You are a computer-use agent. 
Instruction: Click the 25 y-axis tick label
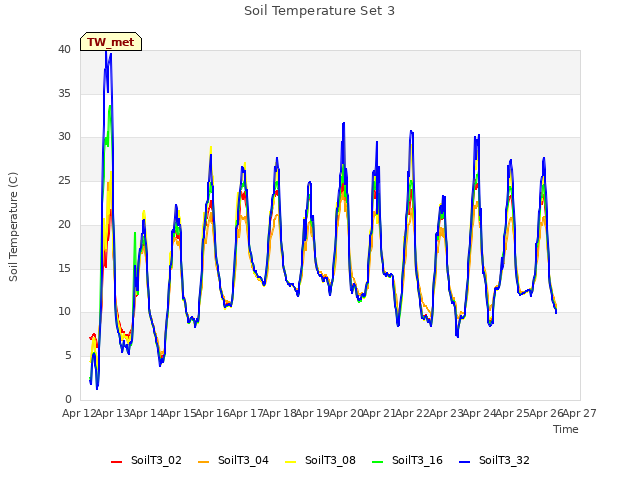tap(64, 180)
